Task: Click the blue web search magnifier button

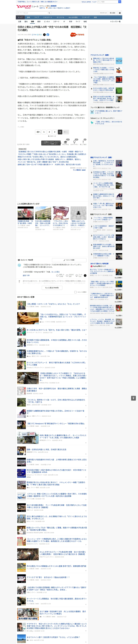Action: 120,2
